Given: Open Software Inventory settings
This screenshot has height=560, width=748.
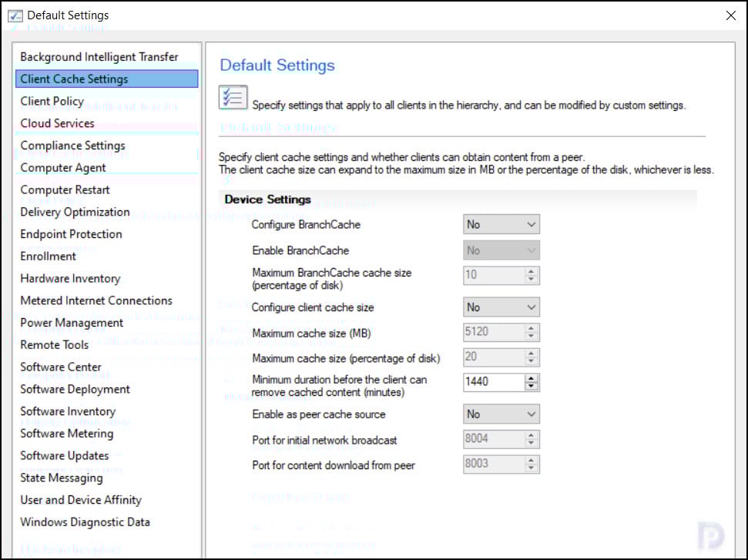Looking at the screenshot, I should 68,411.
